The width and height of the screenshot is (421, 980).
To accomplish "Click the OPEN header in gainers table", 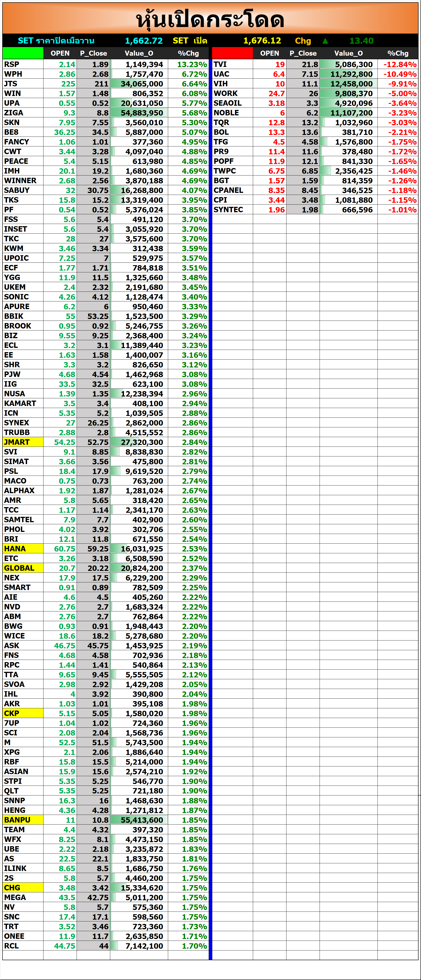I will (x=60, y=53).
